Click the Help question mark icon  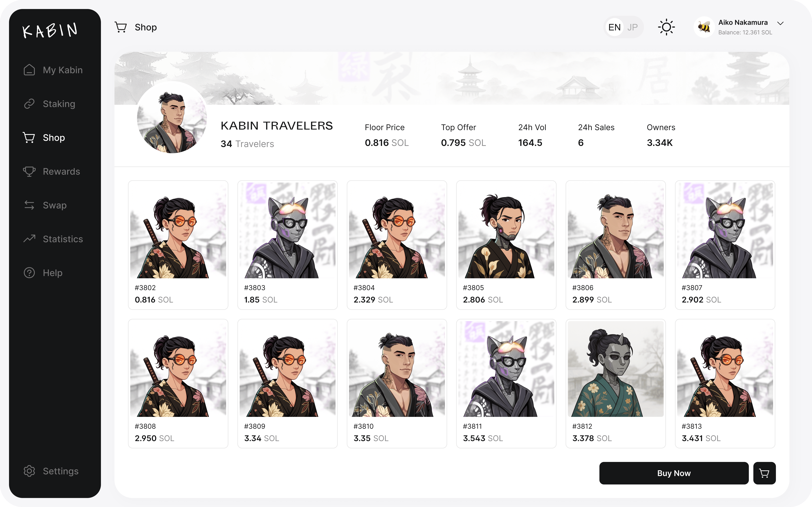(29, 273)
